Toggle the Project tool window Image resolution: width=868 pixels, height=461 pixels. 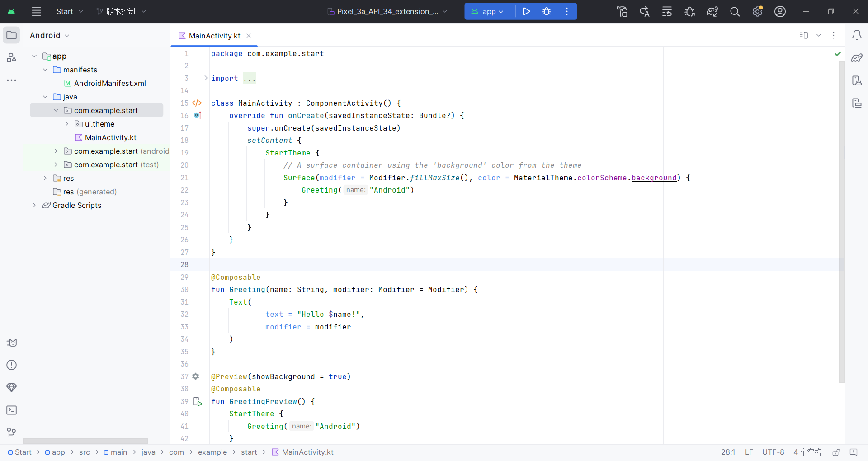[12, 35]
